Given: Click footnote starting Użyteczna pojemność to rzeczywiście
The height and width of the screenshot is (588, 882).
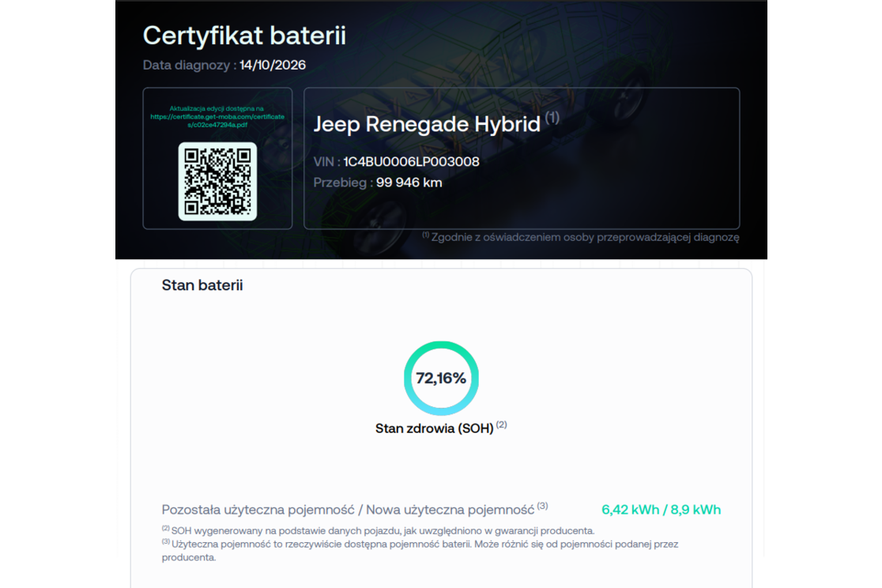Looking at the screenshot, I should click(x=420, y=551).
